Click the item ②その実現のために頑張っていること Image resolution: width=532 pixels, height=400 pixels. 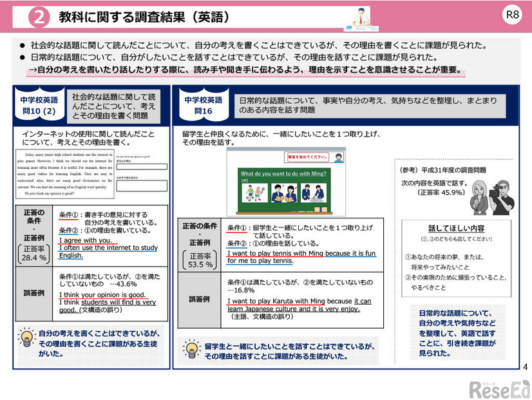click(456, 283)
